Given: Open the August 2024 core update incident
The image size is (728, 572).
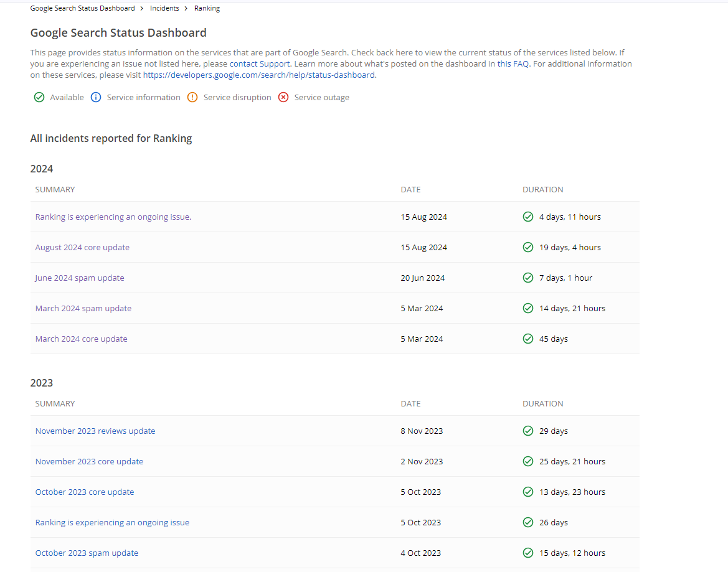Looking at the screenshot, I should (82, 247).
